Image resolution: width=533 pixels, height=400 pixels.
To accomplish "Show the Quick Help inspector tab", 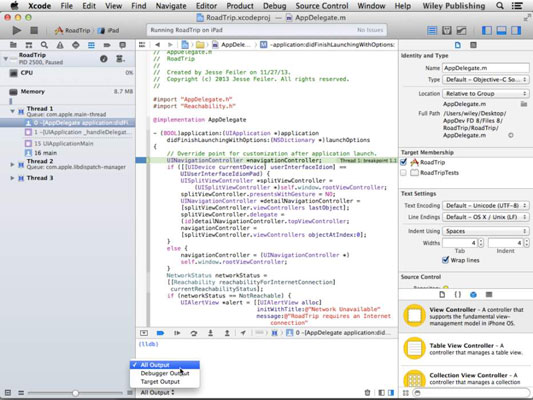I will pyautogui.click(x=473, y=45).
